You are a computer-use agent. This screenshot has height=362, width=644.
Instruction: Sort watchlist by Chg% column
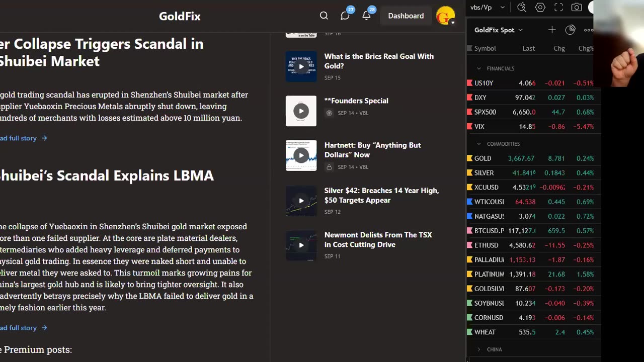[586, 48]
